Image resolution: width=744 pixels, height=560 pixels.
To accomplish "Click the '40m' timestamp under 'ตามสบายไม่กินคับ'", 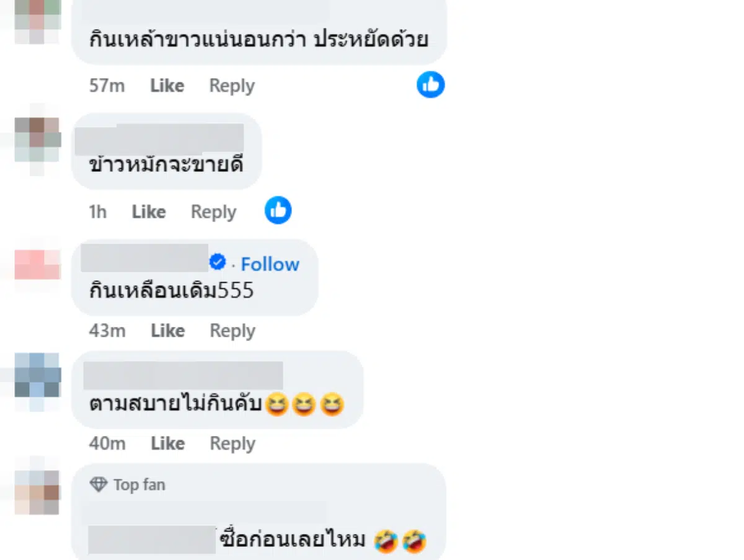I will click(x=107, y=443).
